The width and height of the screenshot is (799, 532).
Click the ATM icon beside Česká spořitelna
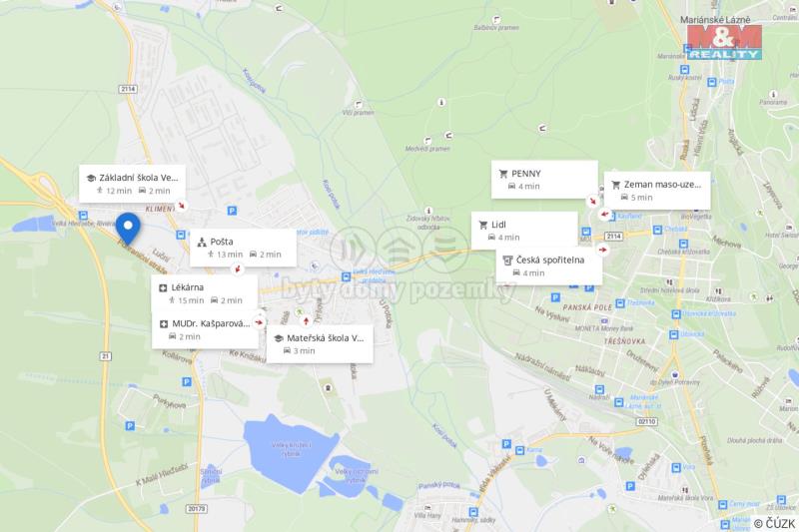pyautogui.click(x=507, y=261)
